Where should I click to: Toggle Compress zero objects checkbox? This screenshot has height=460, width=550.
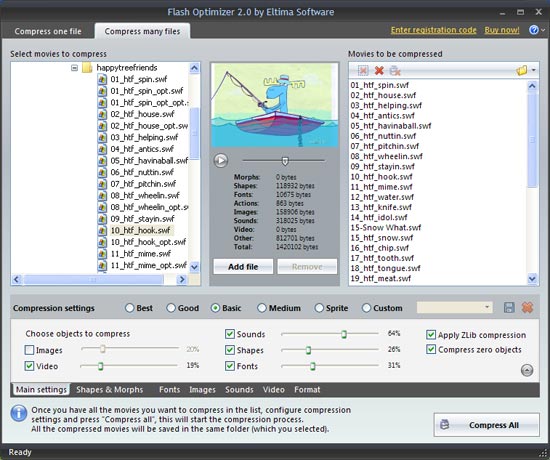431,349
